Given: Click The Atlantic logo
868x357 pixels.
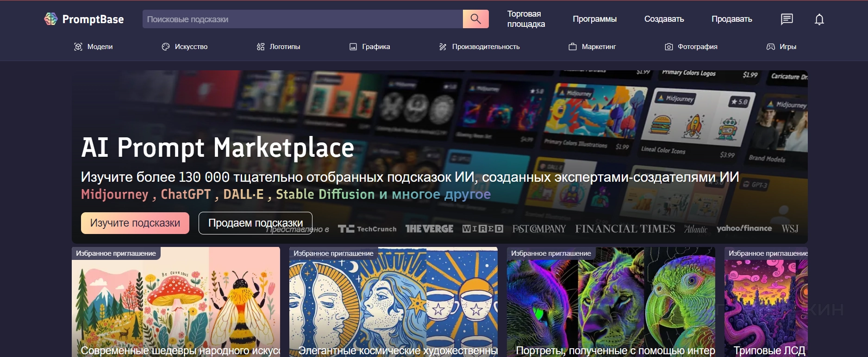Looking at the screenshot, I should click(x=696, y=229).
